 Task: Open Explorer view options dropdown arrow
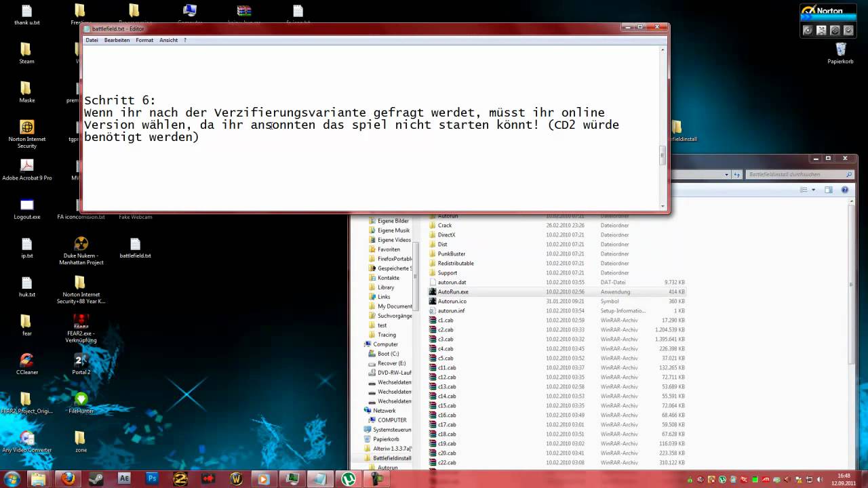(x=814, y=190)
